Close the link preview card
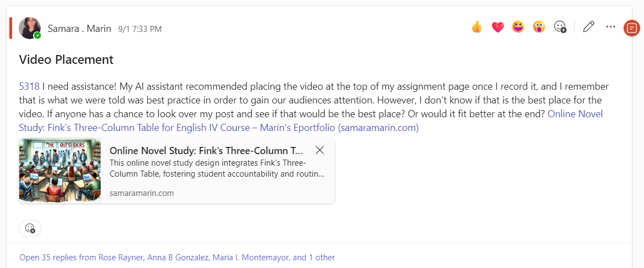The image size is (644, 268). click(320, 150)
